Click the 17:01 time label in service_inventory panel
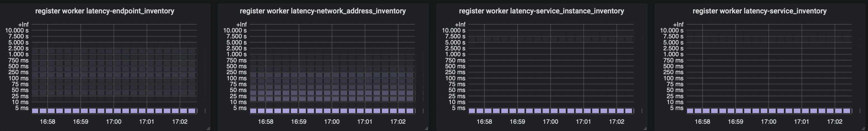 pyautogui.click(x=801, y=121)
